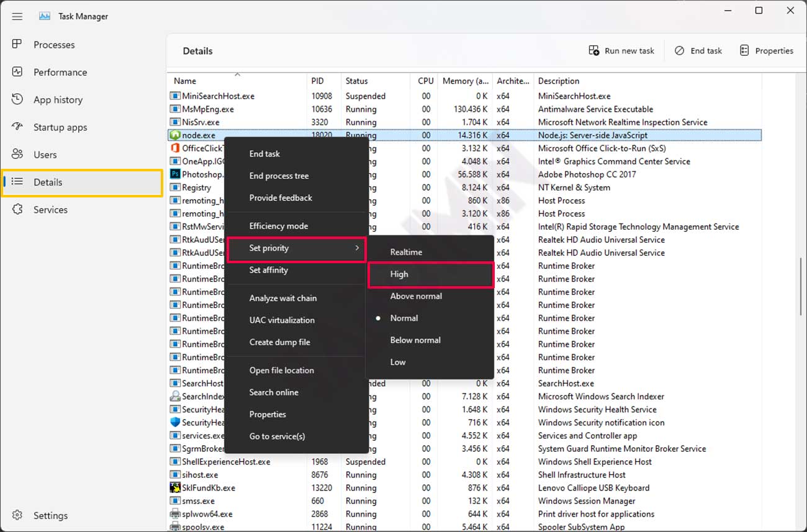
Task: Sort processes by the CPU column
Action: (425, 81)
